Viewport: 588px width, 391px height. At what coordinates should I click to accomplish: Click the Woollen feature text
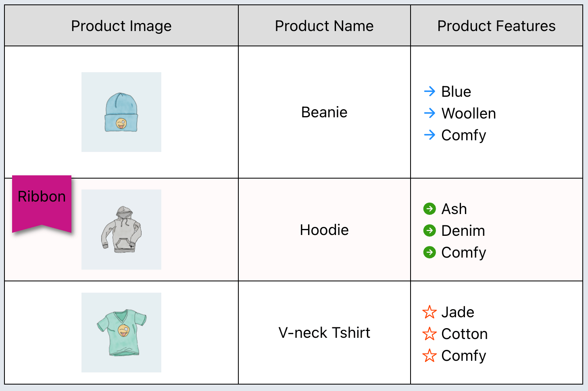(x=469, y=113)
